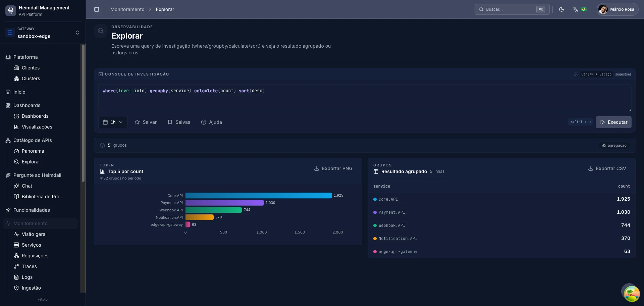Screen dimensions: 644x306
Task: Sort by count column header
Action: pyautogui.click(x=624, y=186)
